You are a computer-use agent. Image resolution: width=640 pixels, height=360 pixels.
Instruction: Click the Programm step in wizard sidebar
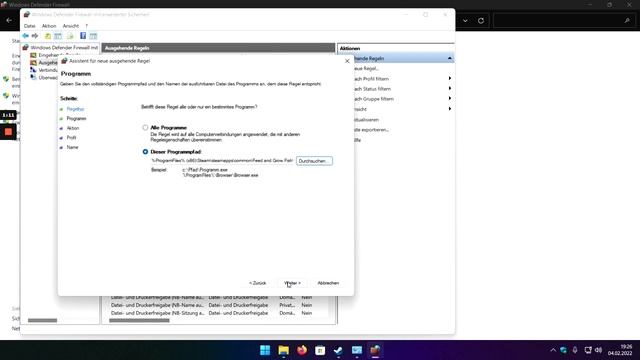[x=76, y=118]
